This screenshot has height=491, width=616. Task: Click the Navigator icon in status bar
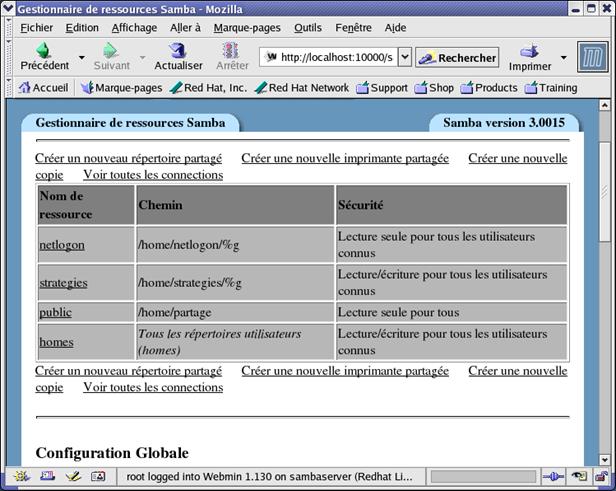[22, 476]
